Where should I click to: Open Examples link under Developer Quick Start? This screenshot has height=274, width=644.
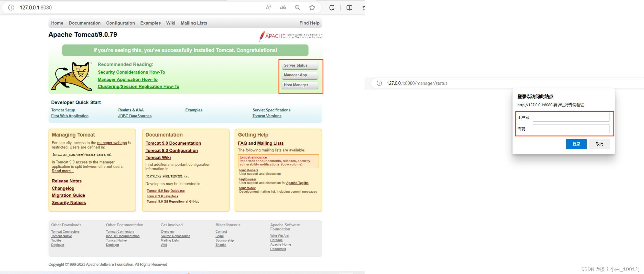(x=194, y=110)
